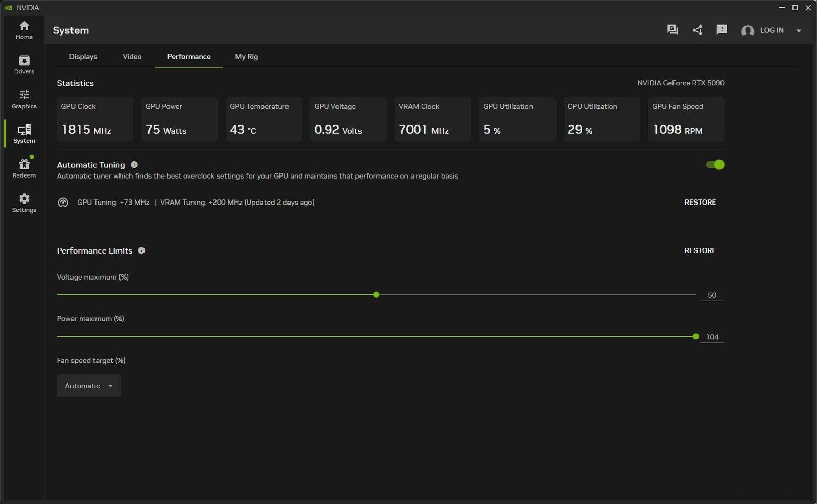Click the Power maximum value field
This screenshot has width=817, height=504.
712,337
